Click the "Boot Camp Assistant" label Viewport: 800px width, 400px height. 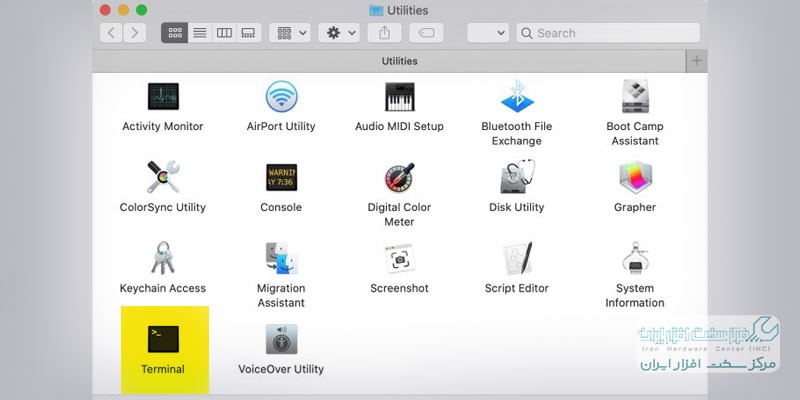[635, 134]
